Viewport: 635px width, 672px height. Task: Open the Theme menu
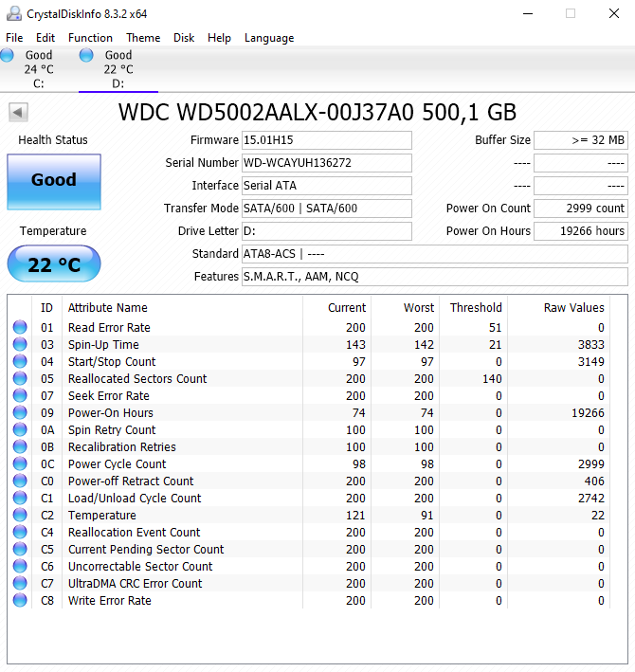(x=143, y=38)
